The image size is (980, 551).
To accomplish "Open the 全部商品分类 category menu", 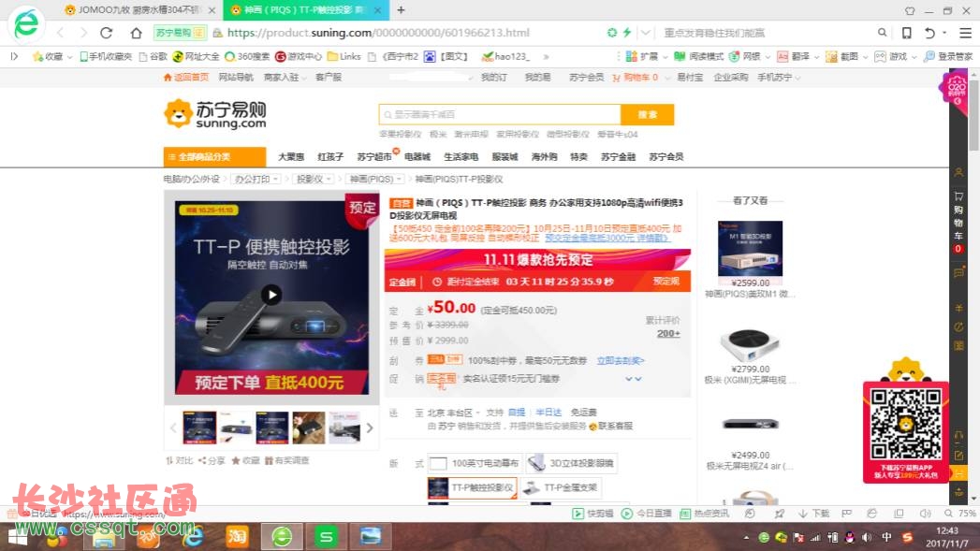I will click(x=214, y=157).
